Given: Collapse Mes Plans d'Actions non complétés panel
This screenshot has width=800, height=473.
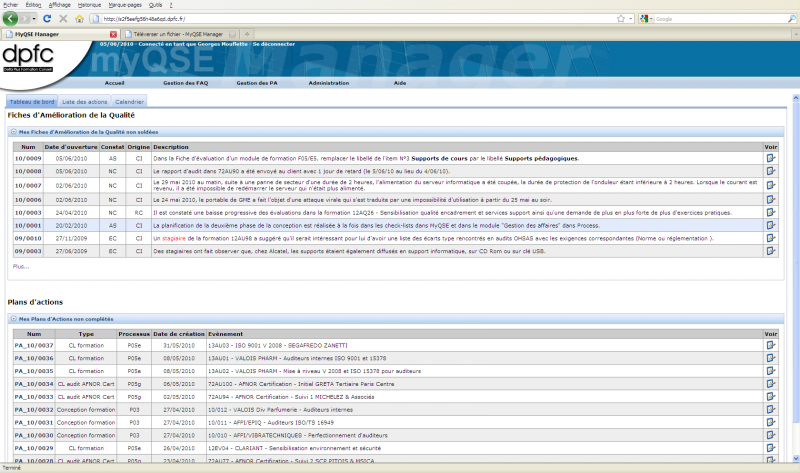Looking at the screenshot, I should [x=14, y=319].
